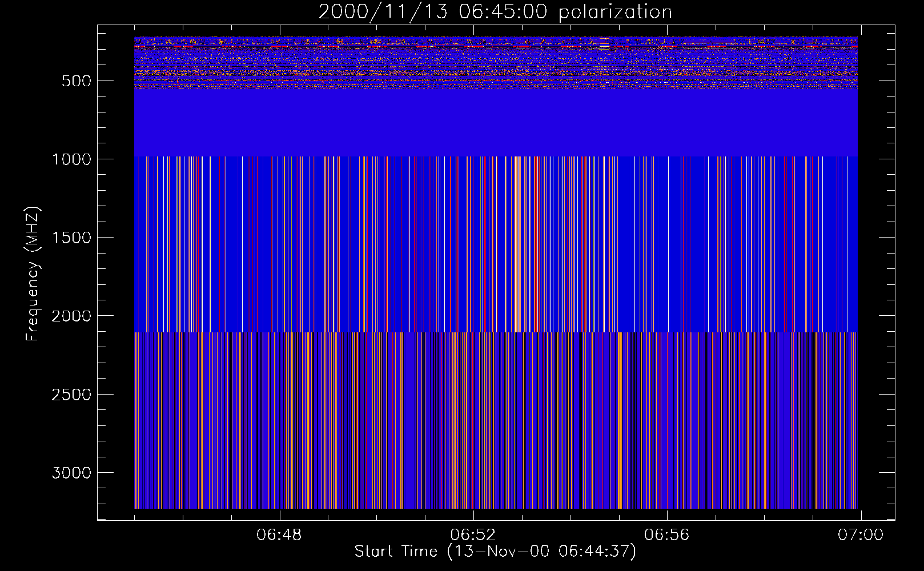Click the 1000 frequency tick label
924x571 pixels.
[71, 159]
